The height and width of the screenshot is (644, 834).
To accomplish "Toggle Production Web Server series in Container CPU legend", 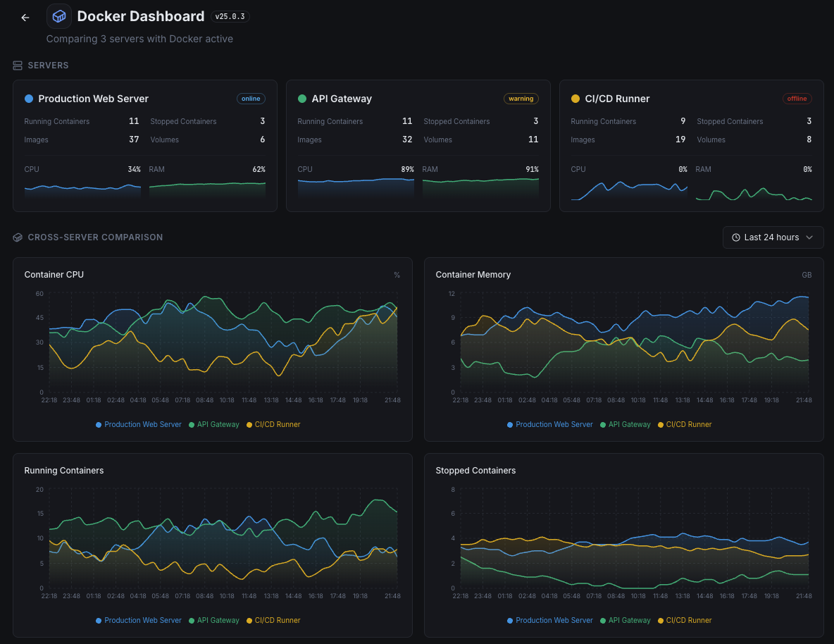I will pos(138,425).
